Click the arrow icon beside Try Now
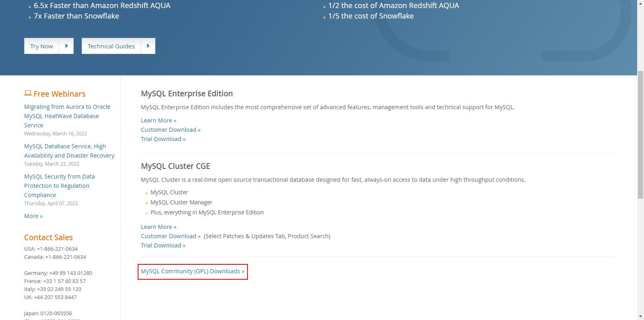Image resolution: width=644 pixels, height=320 pixels. point(66,46)
